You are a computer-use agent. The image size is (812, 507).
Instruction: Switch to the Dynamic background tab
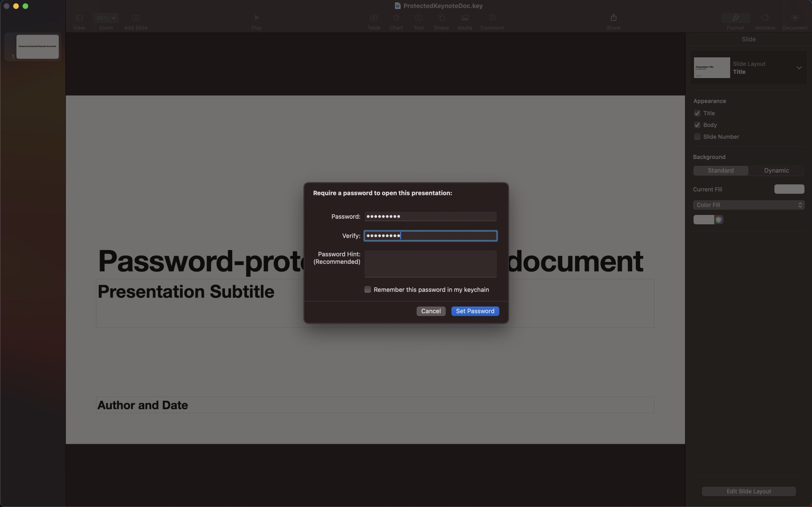point(776,170)
